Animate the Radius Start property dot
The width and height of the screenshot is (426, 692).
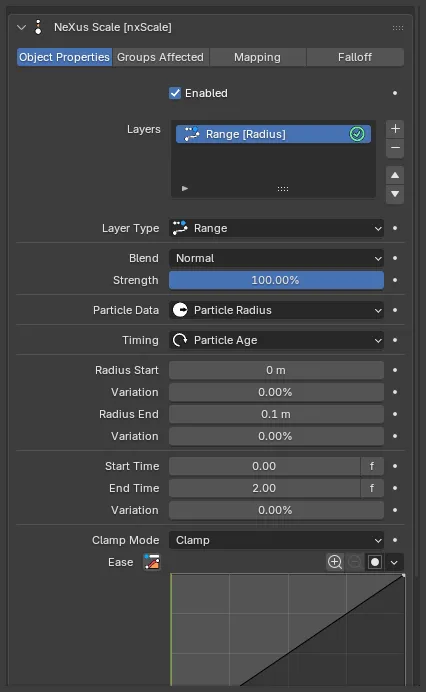pos(395,370)
